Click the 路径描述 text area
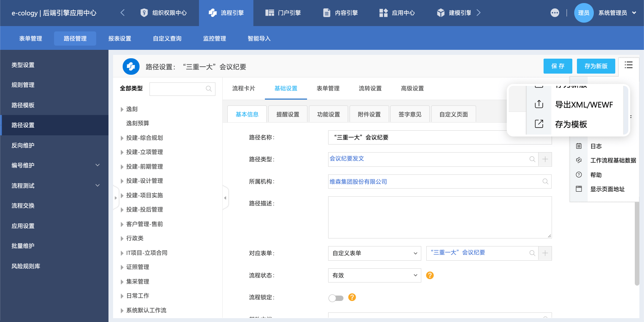 (x=440, y=217)
